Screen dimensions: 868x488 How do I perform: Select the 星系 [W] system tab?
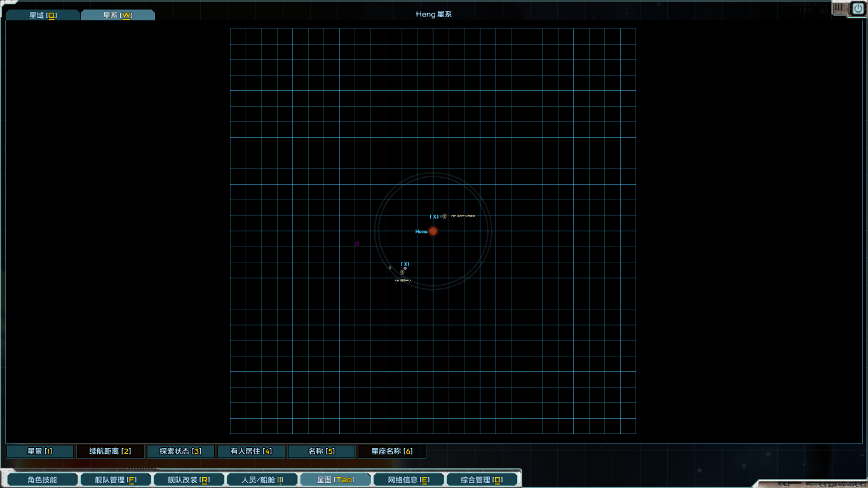[116, 13]
